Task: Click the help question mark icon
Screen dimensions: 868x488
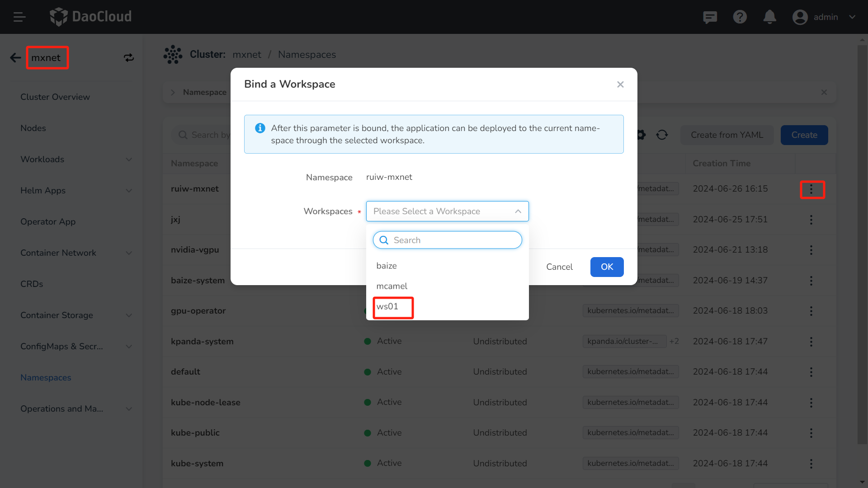Action: point(741,17)
